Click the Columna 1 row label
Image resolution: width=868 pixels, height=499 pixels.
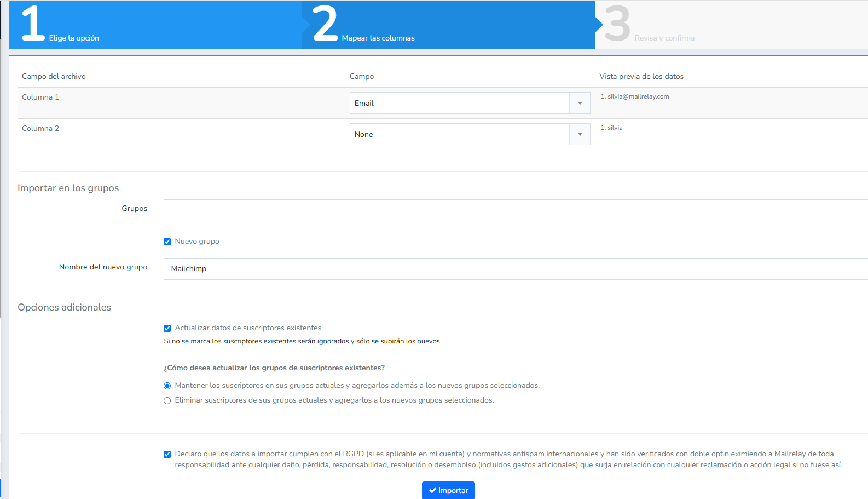40,97
